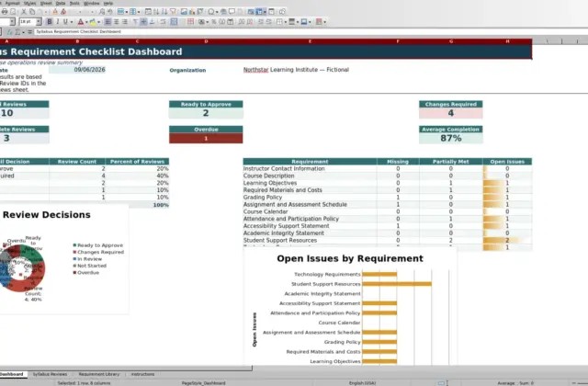Open the Insert Row dropdown arrow
The height and width of the screenshot is (386, 588).
pos(127,12)
